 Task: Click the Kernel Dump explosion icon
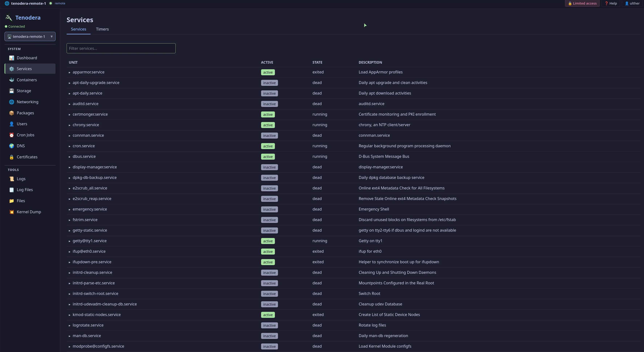(11, 212)
